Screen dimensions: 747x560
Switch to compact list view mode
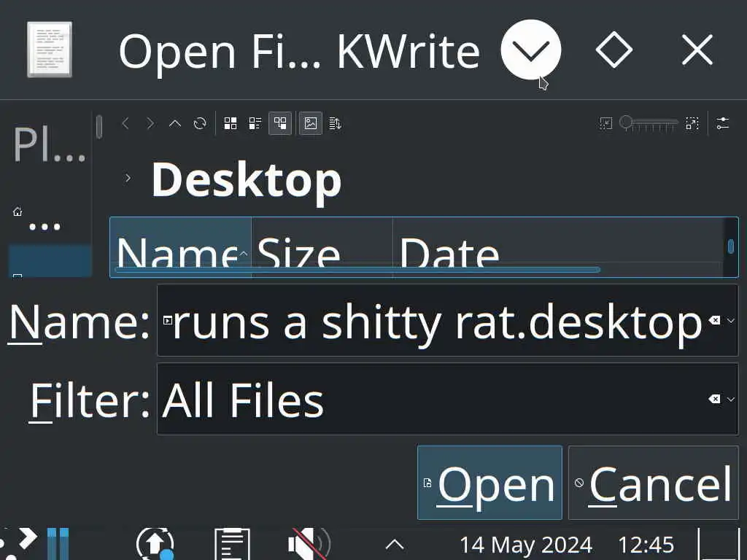(x=255, y=124)
